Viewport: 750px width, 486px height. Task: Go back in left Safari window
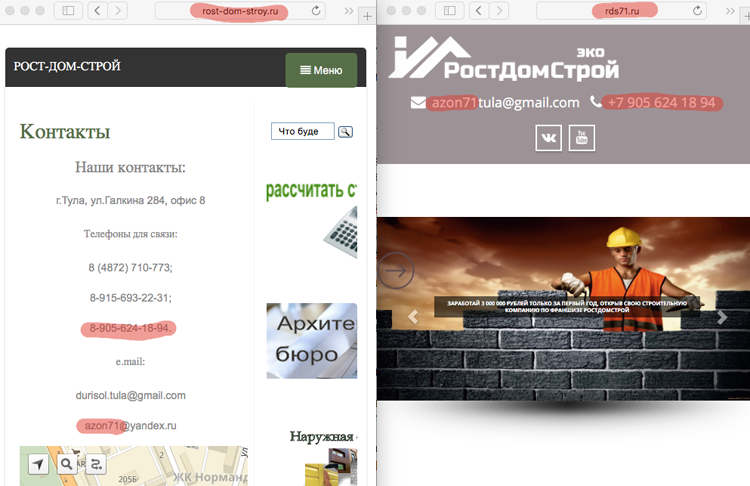click(x=98, y=11)
